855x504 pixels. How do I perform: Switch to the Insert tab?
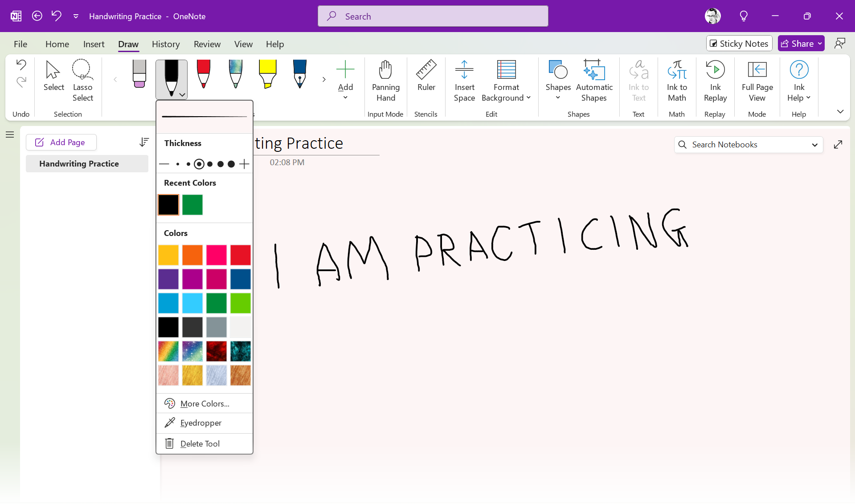pos(94,44)
